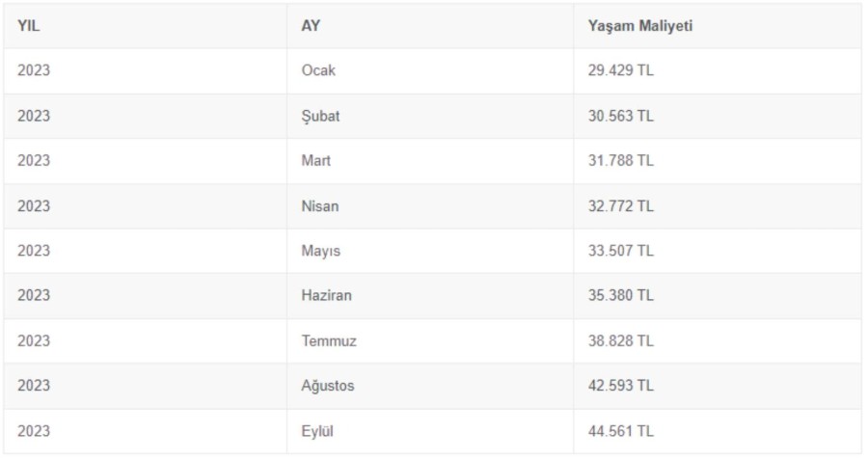
Task: Select the Şubat month cell
Action: click(320, 116)
